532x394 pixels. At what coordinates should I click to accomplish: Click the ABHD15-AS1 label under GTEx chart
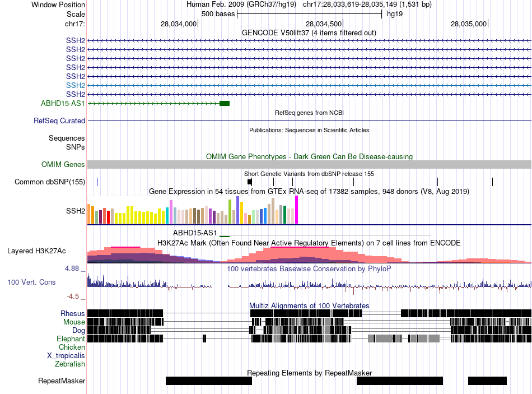195,233
